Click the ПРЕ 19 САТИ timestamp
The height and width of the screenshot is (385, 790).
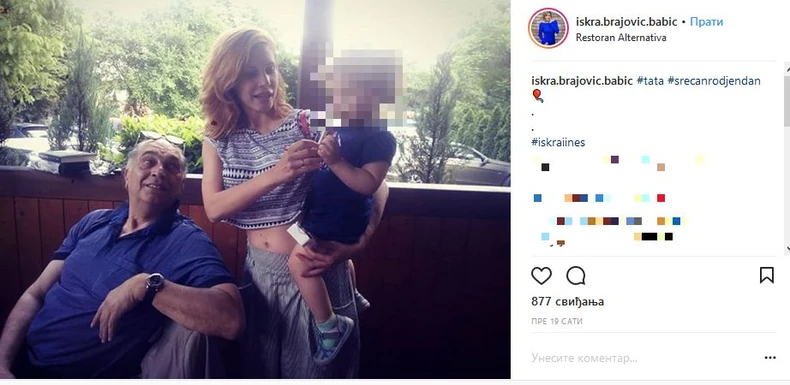pyautogui.click(x=557, y=322)
